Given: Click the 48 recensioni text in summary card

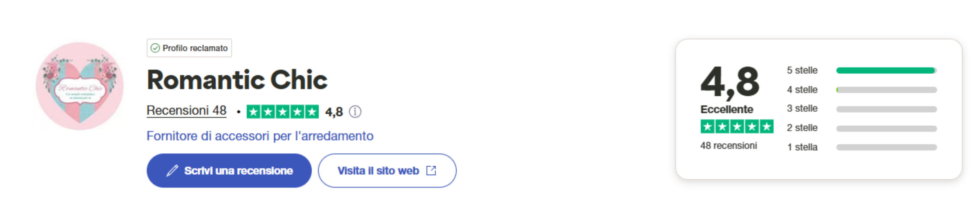Looking at the screenshot, I should pyautogui.click(x=728, y=146).
